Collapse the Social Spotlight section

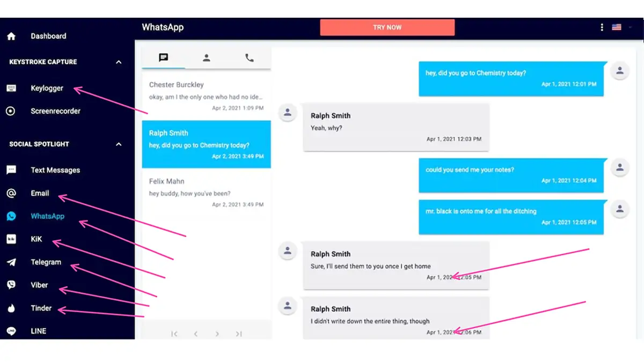click(119, 144)
